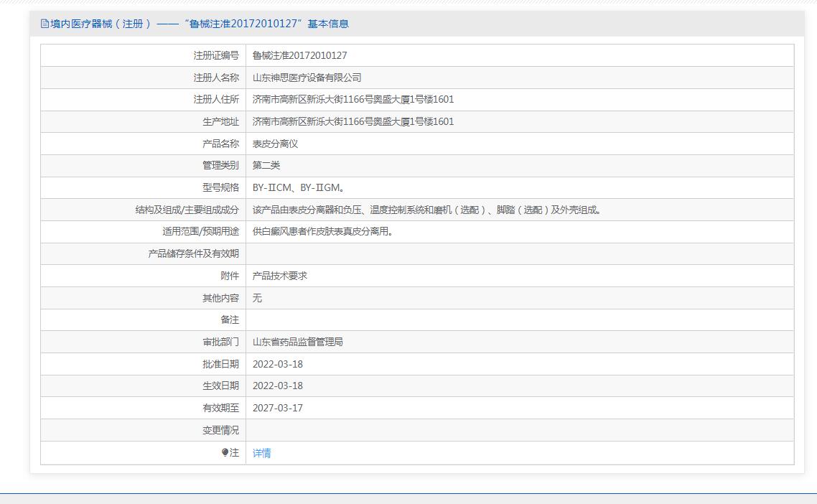Click registrant name 山东神思医疗设备有限公司
This screenshot has height=504, width=817.
[307, 78]
